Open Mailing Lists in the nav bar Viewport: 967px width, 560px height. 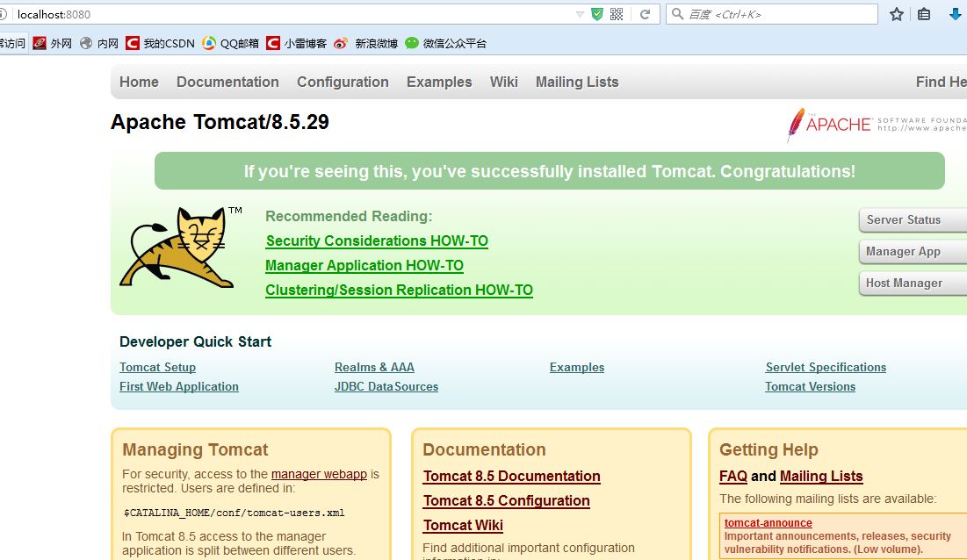pos(577,82)
